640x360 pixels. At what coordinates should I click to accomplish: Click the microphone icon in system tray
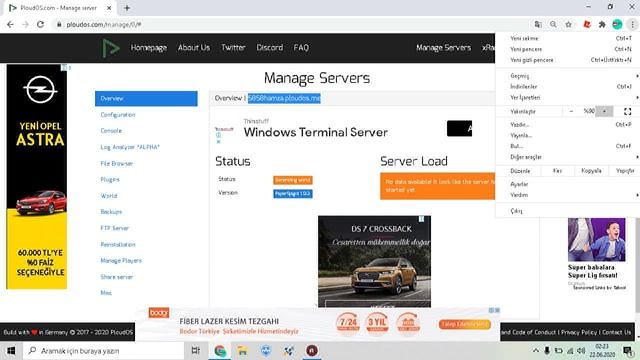[547, 351]
